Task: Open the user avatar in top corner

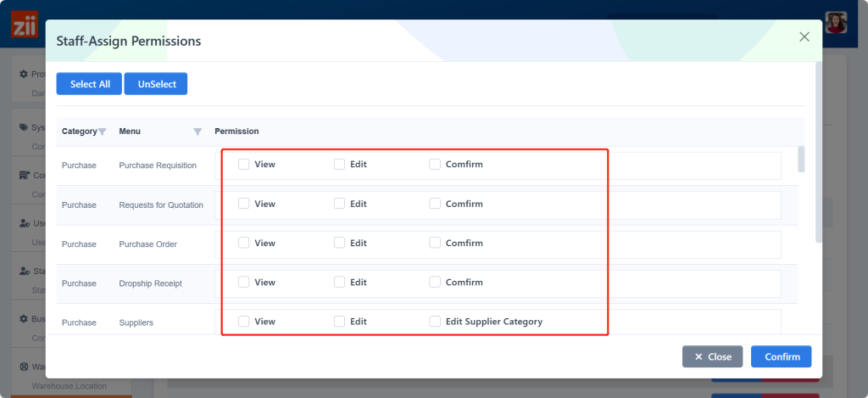Action: click(837, 23)
